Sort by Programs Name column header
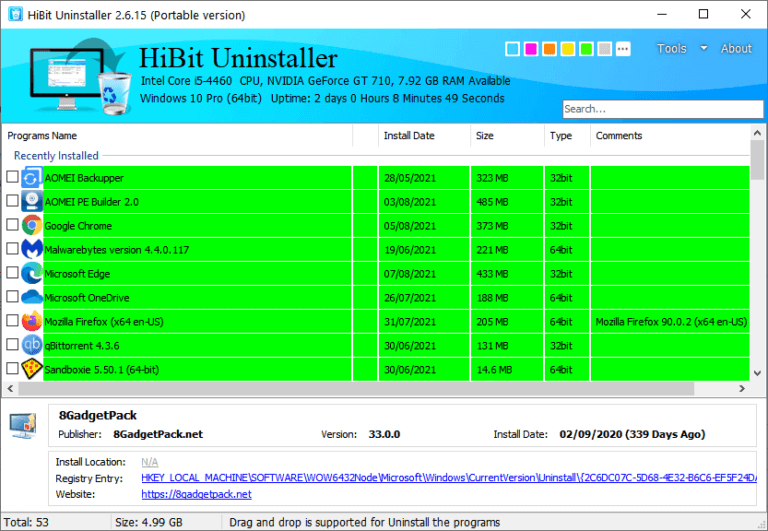Screen dimensions: 768x531 (x=177, y=136)
